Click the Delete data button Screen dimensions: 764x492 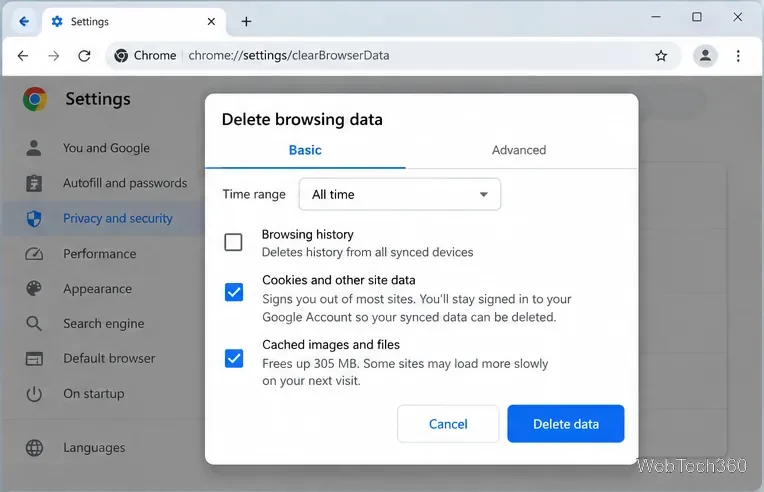pos(566,424)
